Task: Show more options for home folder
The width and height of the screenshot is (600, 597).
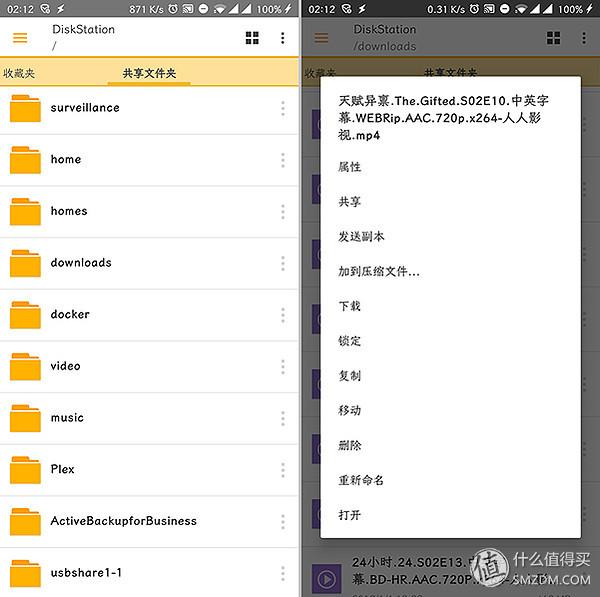Action: pos(283,160)
